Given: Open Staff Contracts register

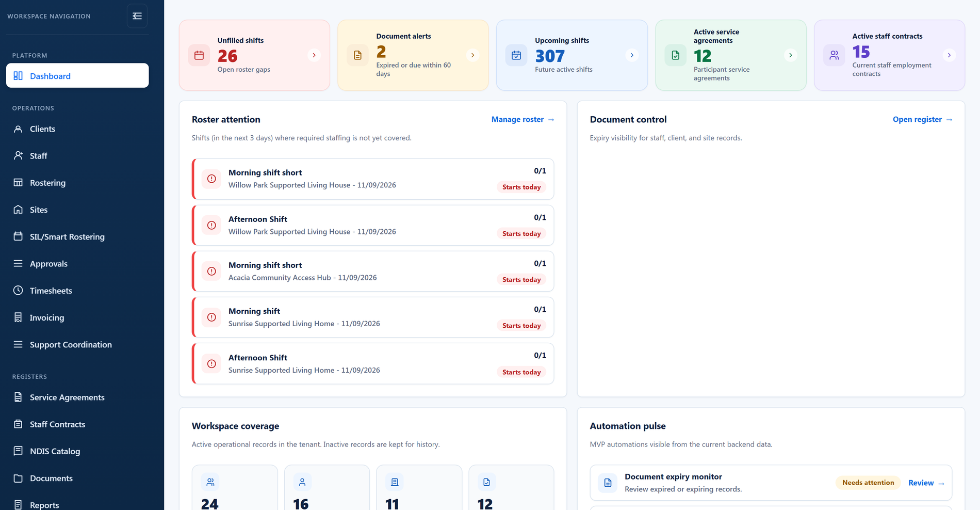Looking at the screenshot, I should click(77, 424).
